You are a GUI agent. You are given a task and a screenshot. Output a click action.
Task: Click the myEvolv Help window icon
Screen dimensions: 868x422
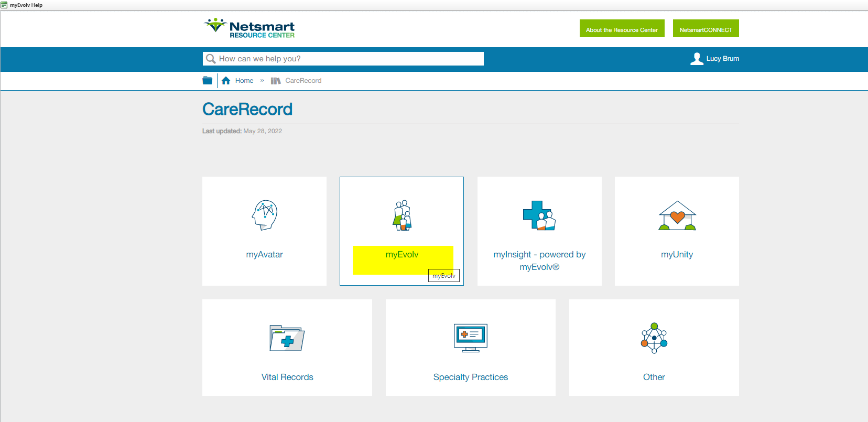(x=4, y=5)
